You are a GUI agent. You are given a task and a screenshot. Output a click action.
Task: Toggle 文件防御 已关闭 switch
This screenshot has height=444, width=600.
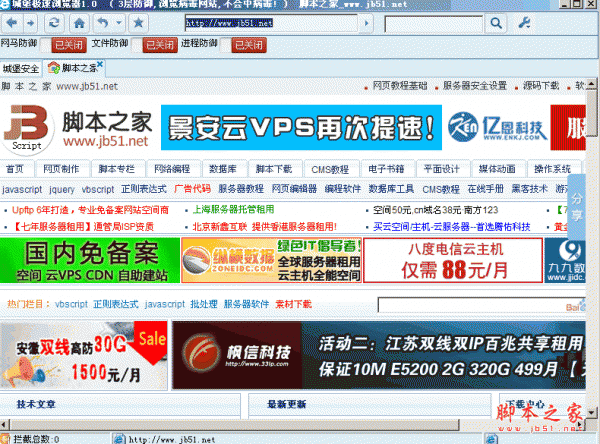(x=155, y=45)
